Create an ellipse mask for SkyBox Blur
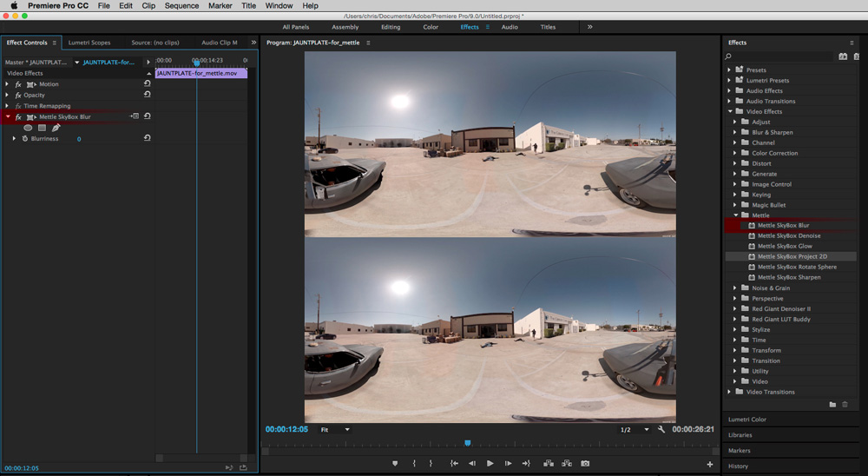The height and width of the screenshot is (476, 868). (x=28, y=128)
